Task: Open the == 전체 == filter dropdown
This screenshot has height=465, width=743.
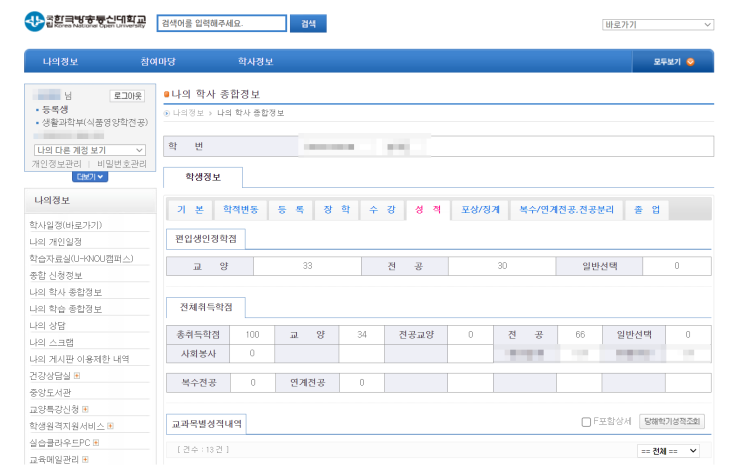Action: point(668,451)
